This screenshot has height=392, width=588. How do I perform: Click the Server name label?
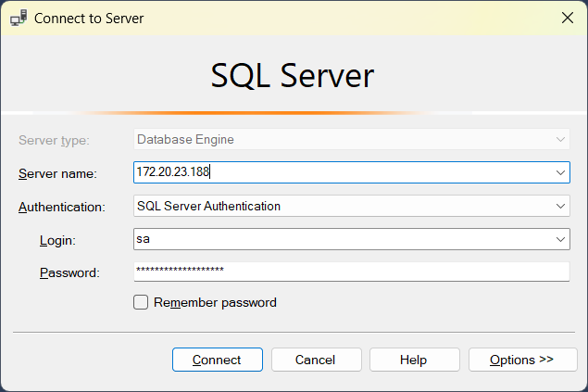pyautogui.click(x=57, y=173)
